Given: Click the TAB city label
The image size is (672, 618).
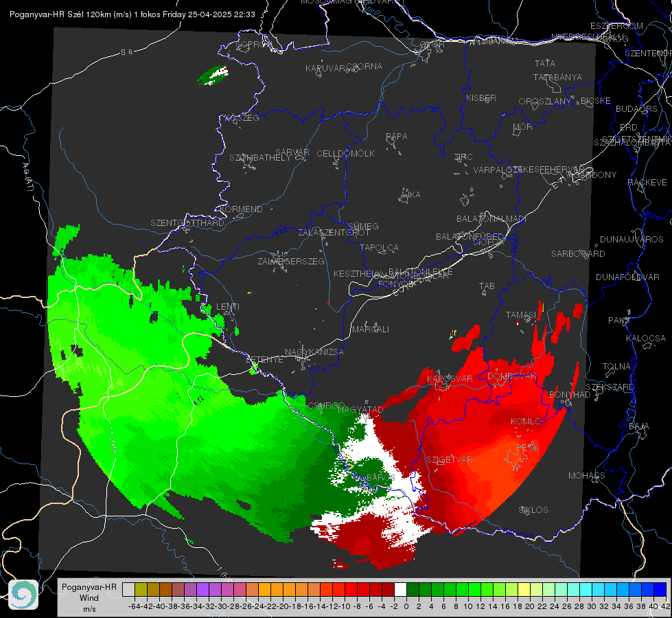Looking at the screenshot, I should (487, 286).
